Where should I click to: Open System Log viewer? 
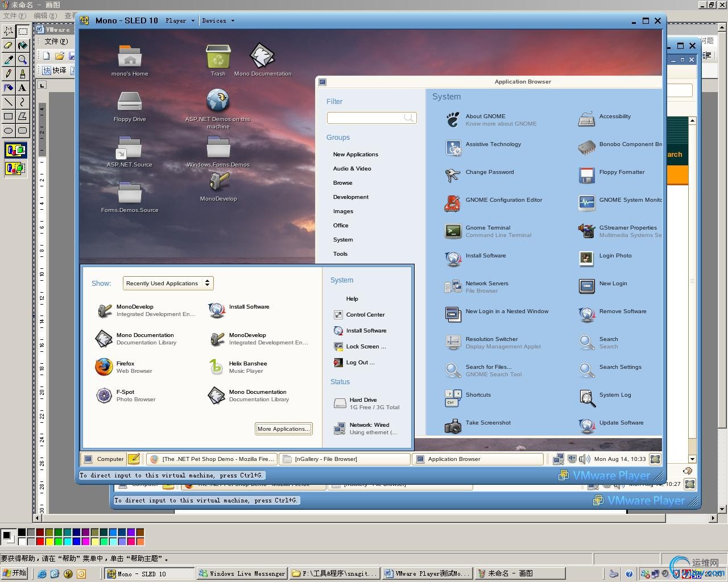coord(605,398)
